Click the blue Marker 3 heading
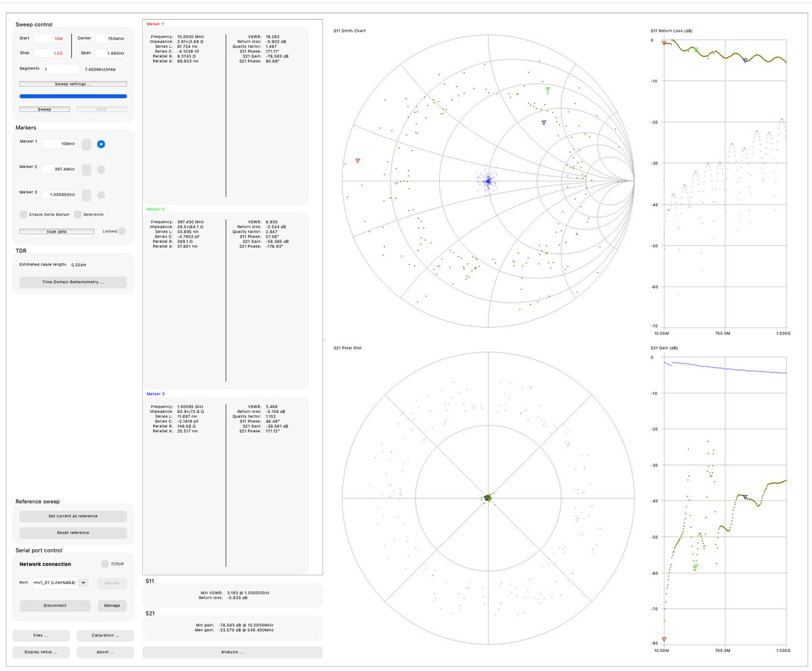The image size is (812, 671). tap(155, 393)
